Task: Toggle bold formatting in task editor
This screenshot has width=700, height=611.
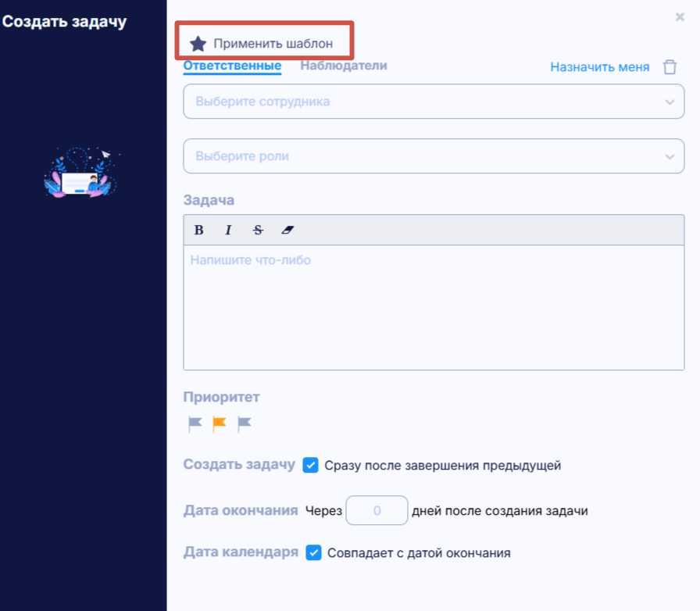Action: coord(198,230)
